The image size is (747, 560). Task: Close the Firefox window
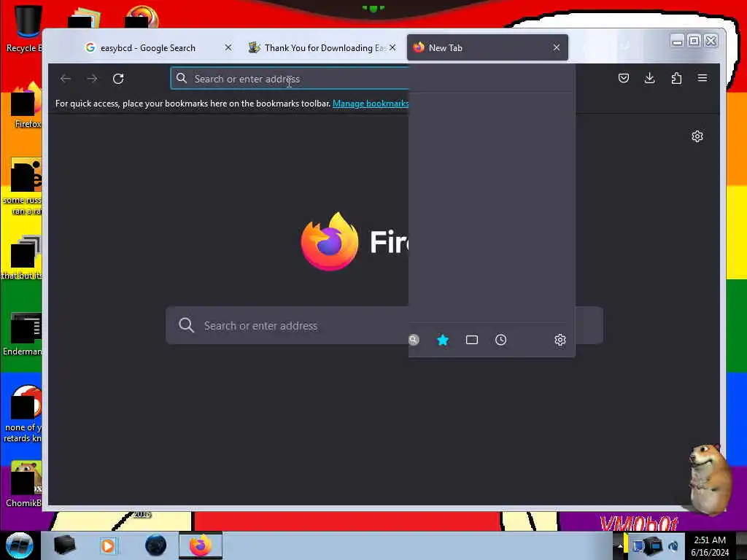point(711,42)
